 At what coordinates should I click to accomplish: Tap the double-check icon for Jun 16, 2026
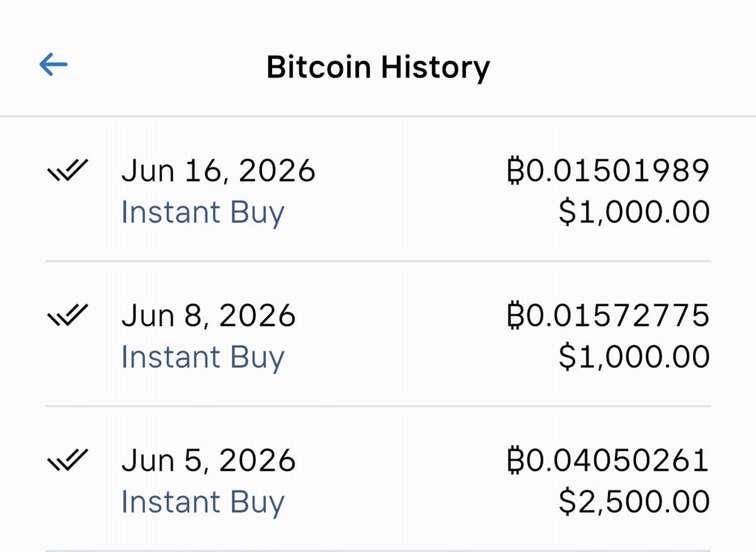[x=67, y=170]
